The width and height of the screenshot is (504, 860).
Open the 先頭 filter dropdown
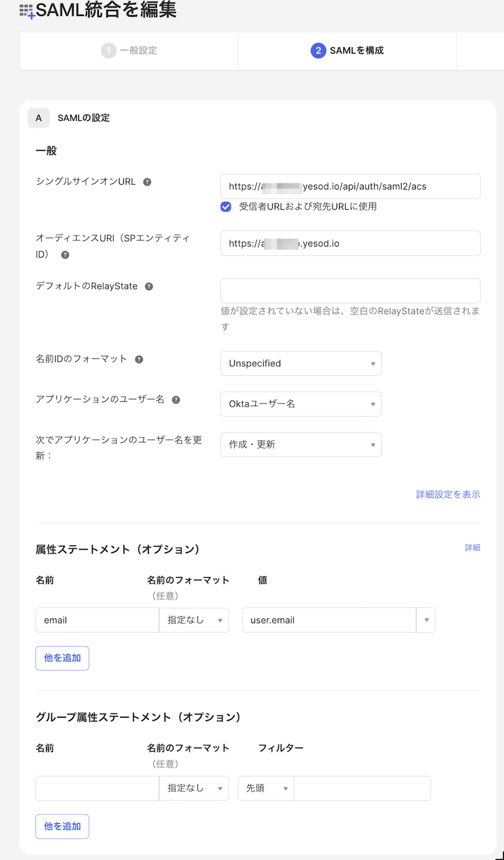coord(266,788)
